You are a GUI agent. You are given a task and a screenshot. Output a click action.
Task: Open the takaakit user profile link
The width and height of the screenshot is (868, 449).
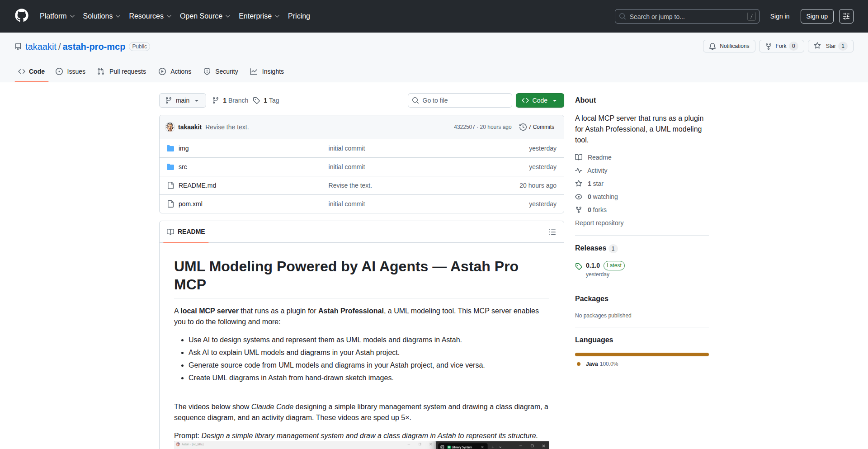coord(41,47)
